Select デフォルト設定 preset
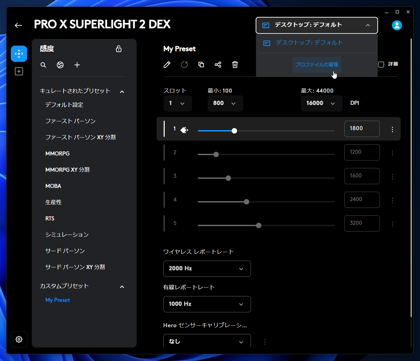Screen dimensions: 420x361 64,105
